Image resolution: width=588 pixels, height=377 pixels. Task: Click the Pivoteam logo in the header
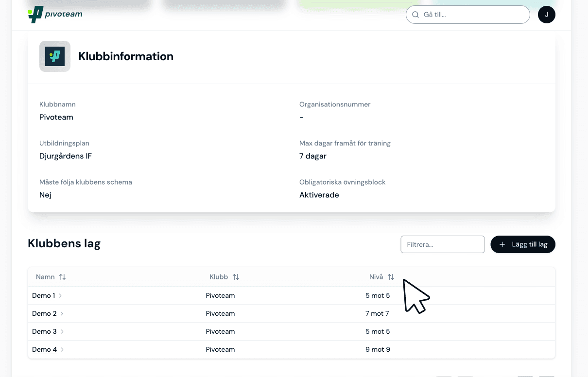click(x=55, y=15)
